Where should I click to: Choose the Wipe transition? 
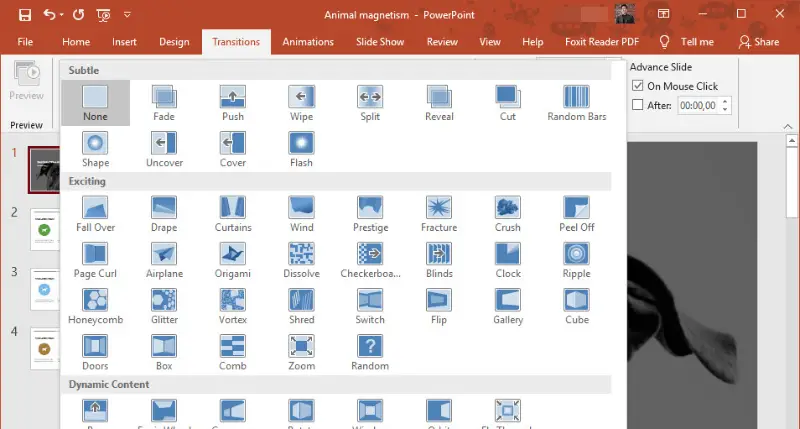point(302,103)
